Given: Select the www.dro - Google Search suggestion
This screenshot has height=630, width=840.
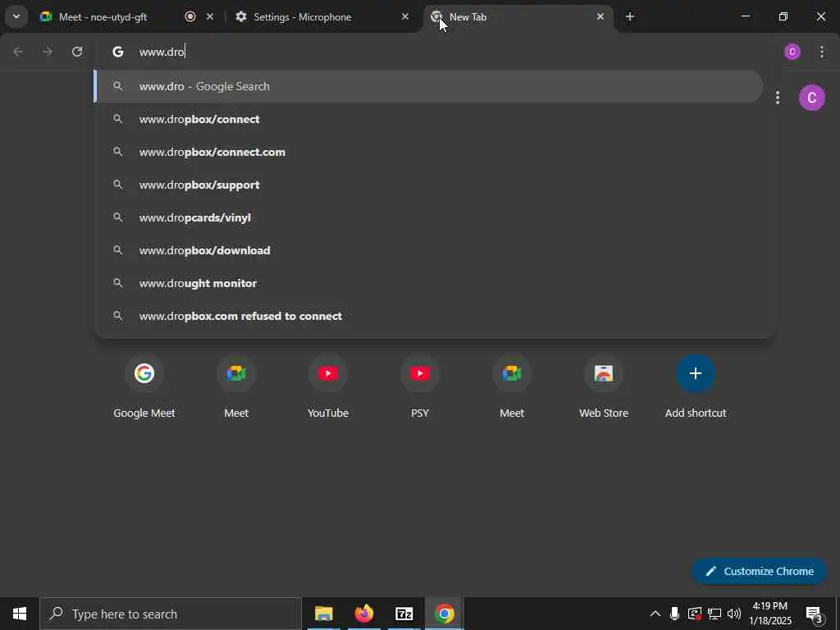Looking at the screenshot, I should coord(428,86).
